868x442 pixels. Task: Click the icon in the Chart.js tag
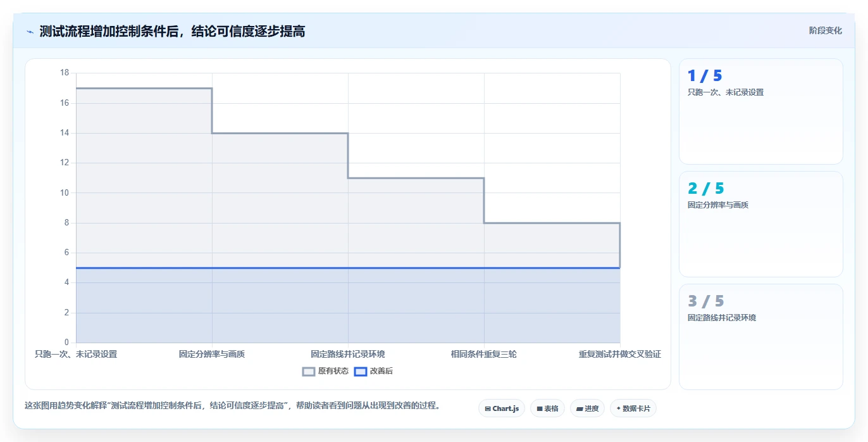pyautogui.click(x=488, y=409)
